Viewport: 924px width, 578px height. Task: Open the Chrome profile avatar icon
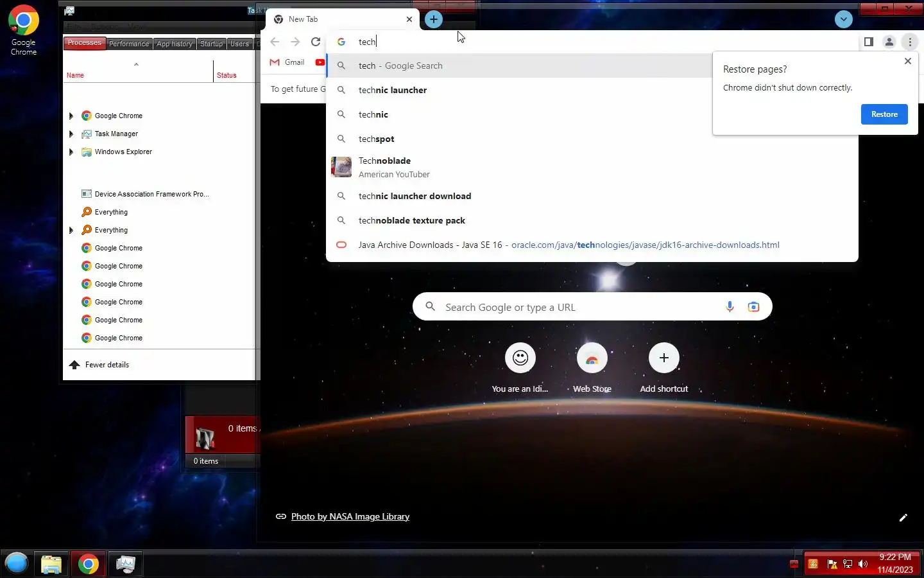coord(889,42)
